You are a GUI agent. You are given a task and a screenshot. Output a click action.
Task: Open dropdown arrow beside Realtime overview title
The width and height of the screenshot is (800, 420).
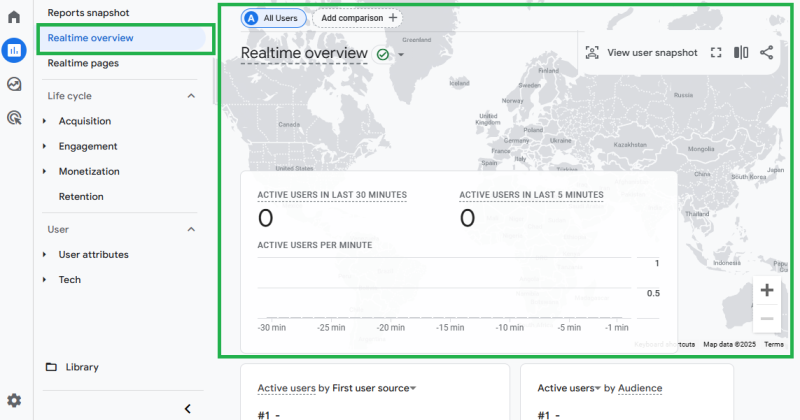(x=401, y=54)
